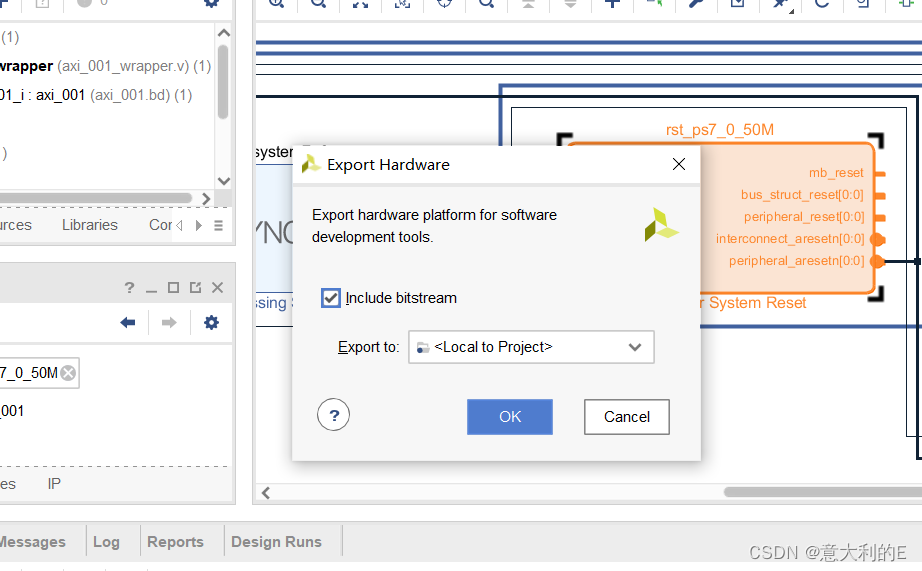Screen dimensions: 922x571
Task: Show next tabs with right triangle arrow
Action: [x=199, y=225]
